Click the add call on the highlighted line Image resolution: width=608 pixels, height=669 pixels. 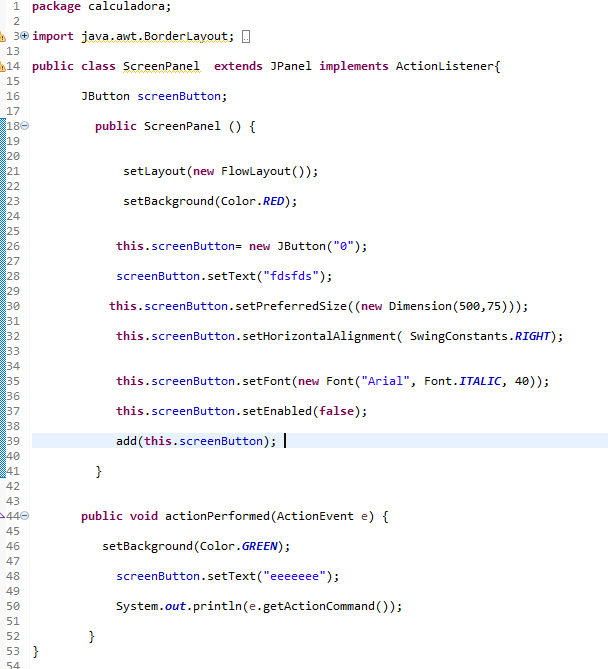(x=126, y=441)
